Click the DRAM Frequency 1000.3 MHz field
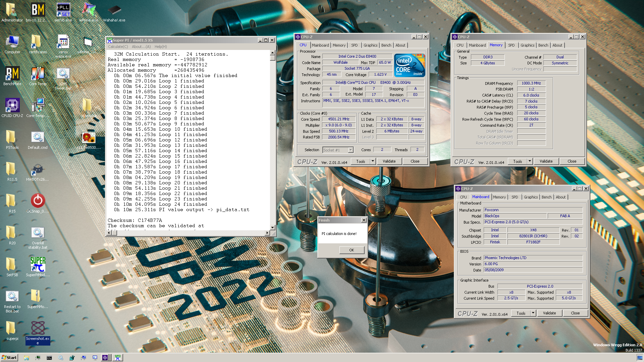Viewport: 644px width, 362px height. coord(531,83)
